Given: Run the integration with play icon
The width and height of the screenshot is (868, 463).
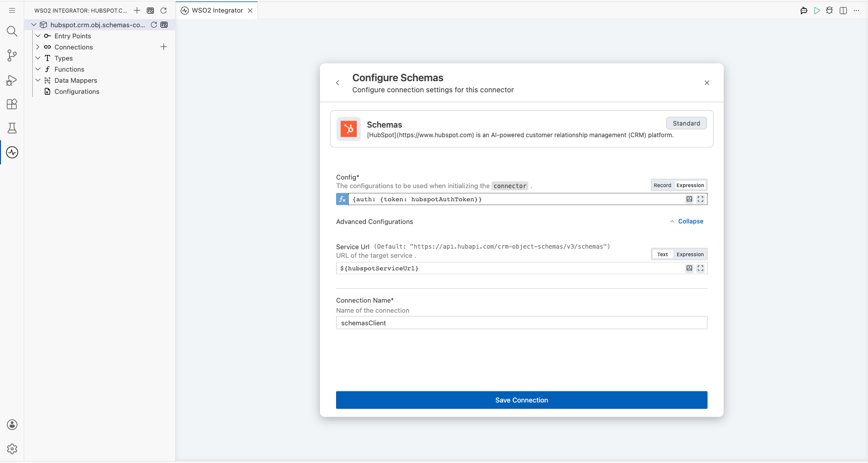Looking at the screenshot, I should pyautogui.click(x=817, y=11).
